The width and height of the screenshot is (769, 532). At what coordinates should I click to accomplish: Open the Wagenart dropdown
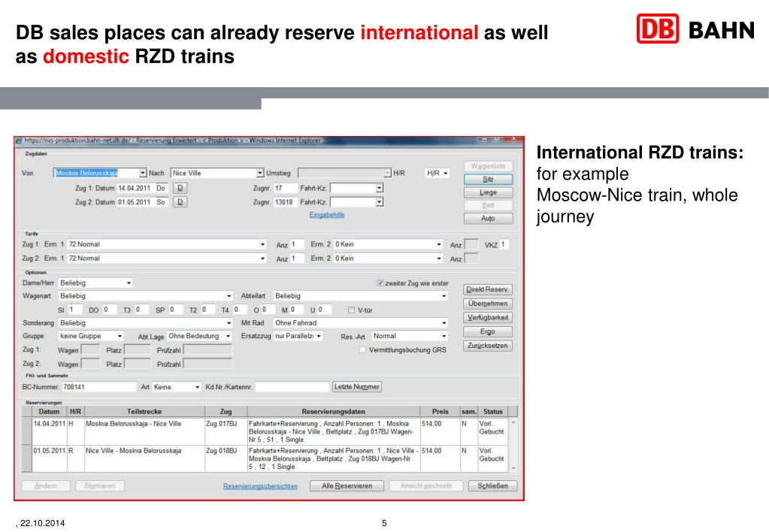tap(229, 296)
